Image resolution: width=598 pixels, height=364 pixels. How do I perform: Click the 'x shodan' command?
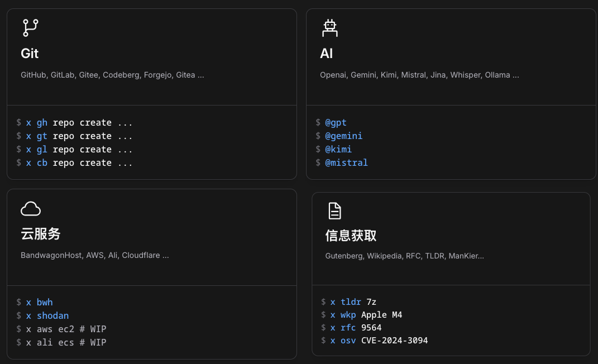tap(47, 315)
